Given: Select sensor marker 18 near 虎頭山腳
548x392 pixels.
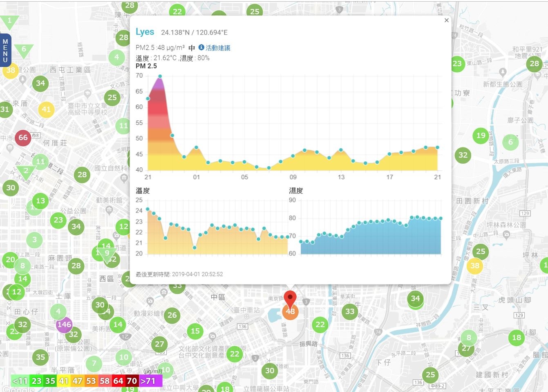Looking at the screenshot, I should pyautogui.click(x=517, y=337).
